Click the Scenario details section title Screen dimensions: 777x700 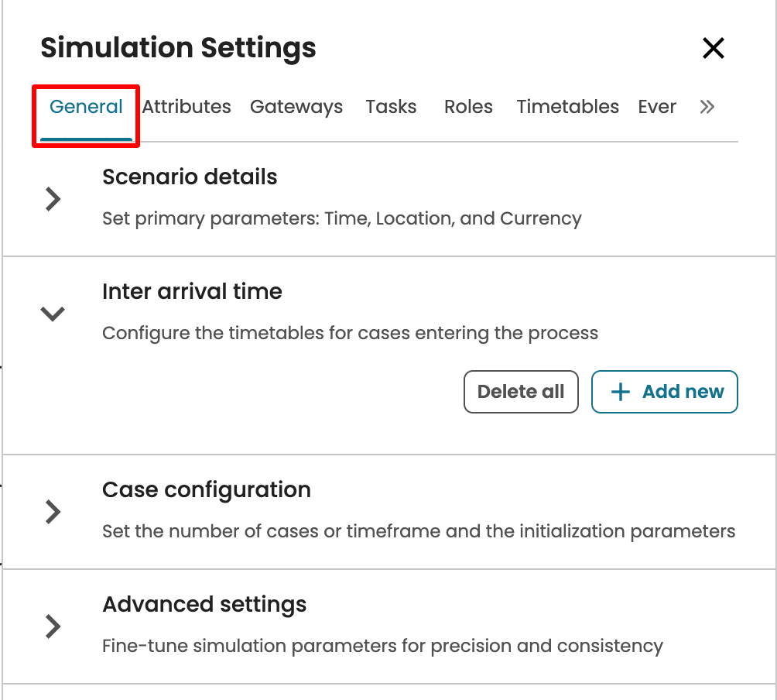pos(190,177)
